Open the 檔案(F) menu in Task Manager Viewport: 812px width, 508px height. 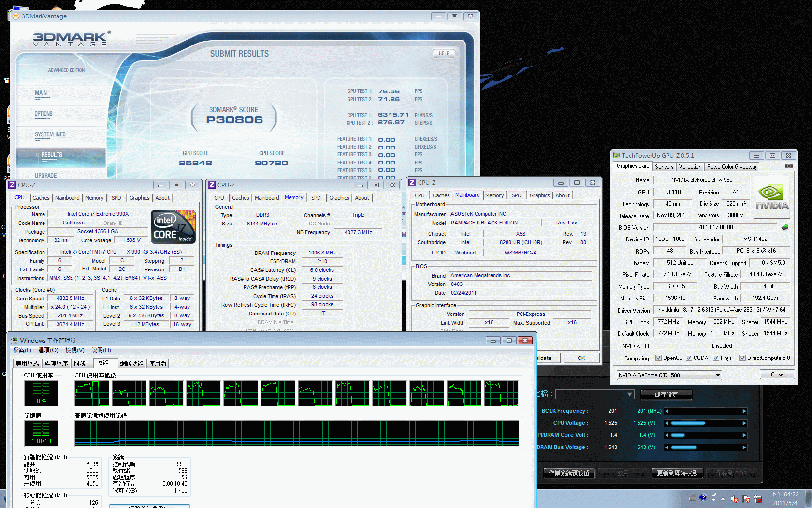22,350
